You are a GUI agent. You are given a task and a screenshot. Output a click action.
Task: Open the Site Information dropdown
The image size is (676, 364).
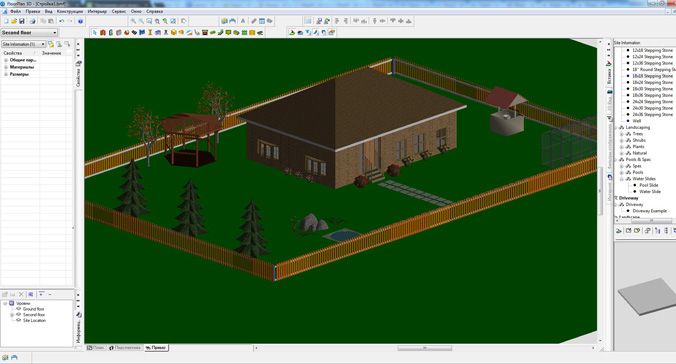click(43, 44)
